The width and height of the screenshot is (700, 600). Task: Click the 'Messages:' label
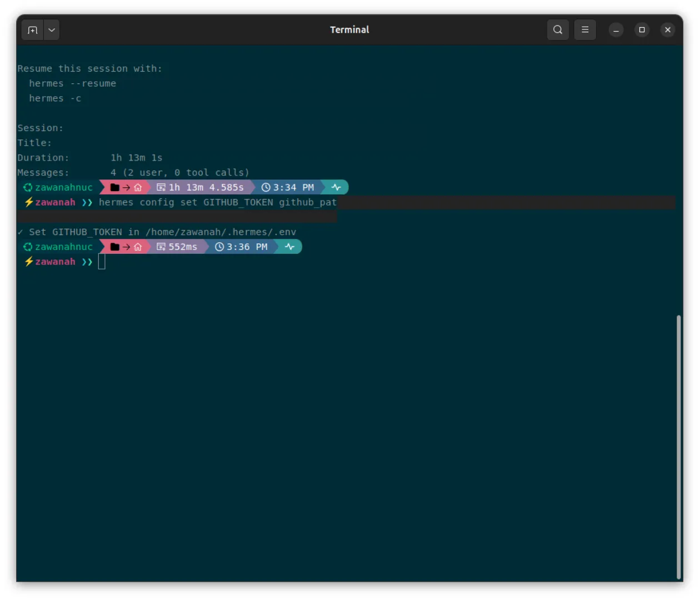[x=43, y=173]
